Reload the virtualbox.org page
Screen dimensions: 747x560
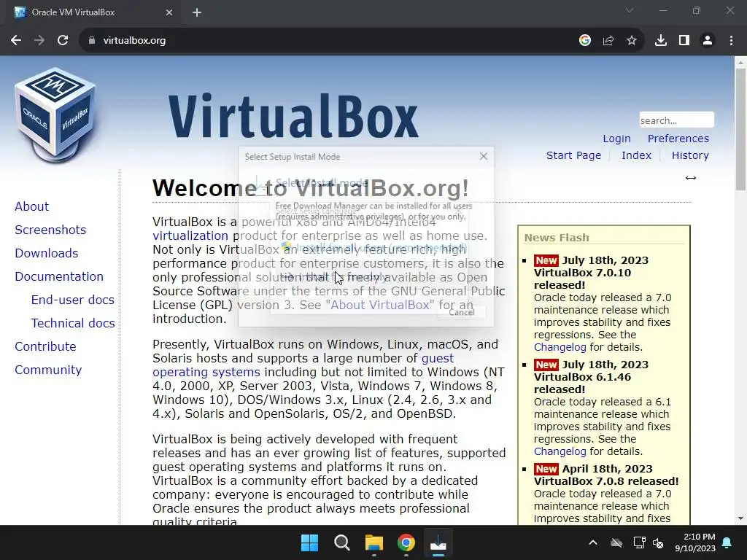pos(63,41)
